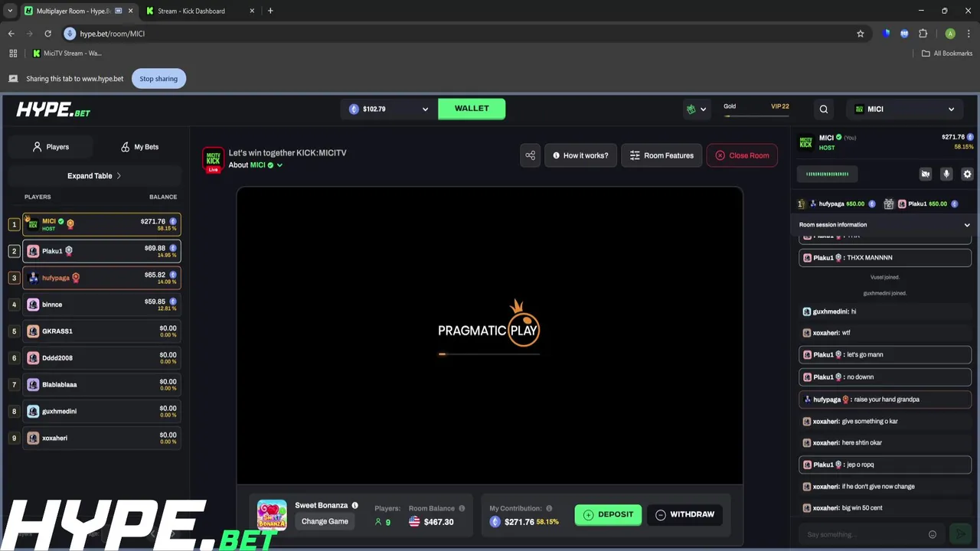Viewport: 980px width, 551px height.
Task: Click the Close Room button
Action: tap(742, 155)
